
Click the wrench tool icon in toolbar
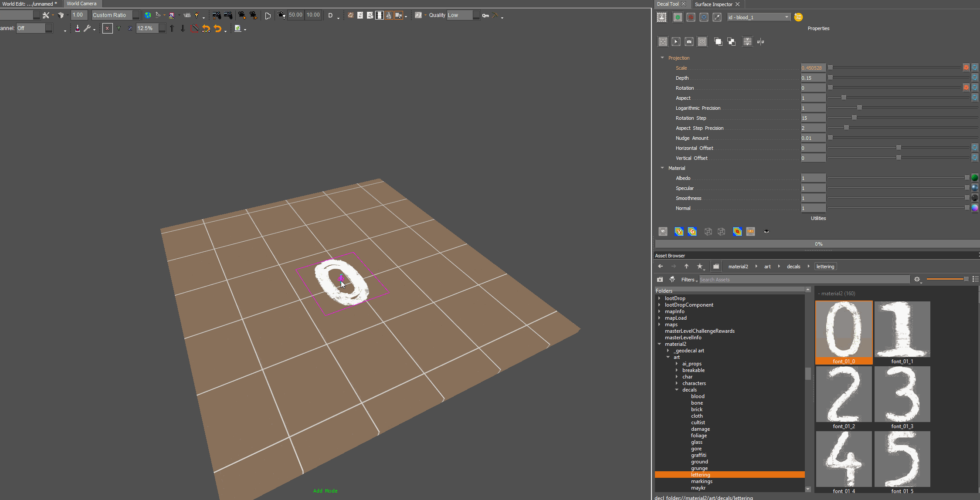tap(87, 28)
